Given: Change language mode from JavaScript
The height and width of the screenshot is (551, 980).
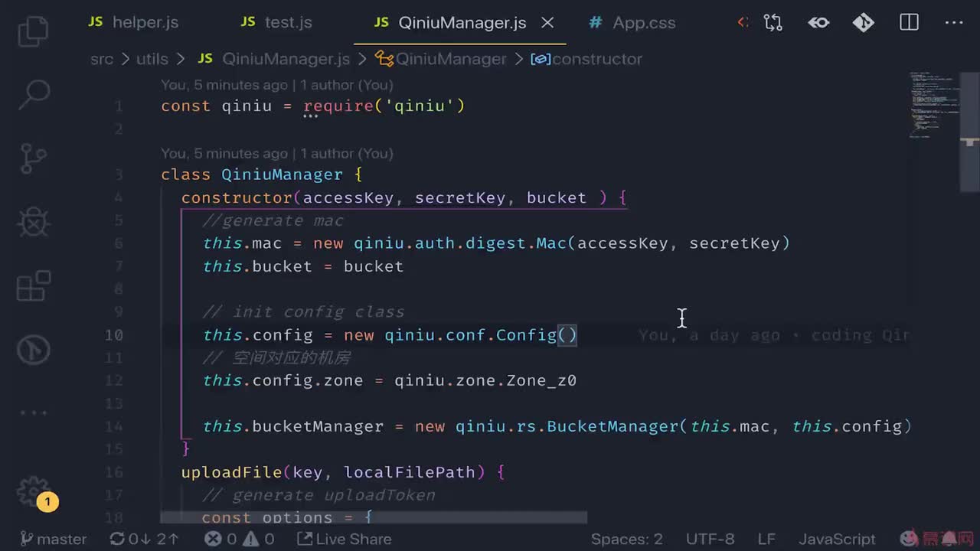Looking at the screenshot, I should click(x=838, y=539).
